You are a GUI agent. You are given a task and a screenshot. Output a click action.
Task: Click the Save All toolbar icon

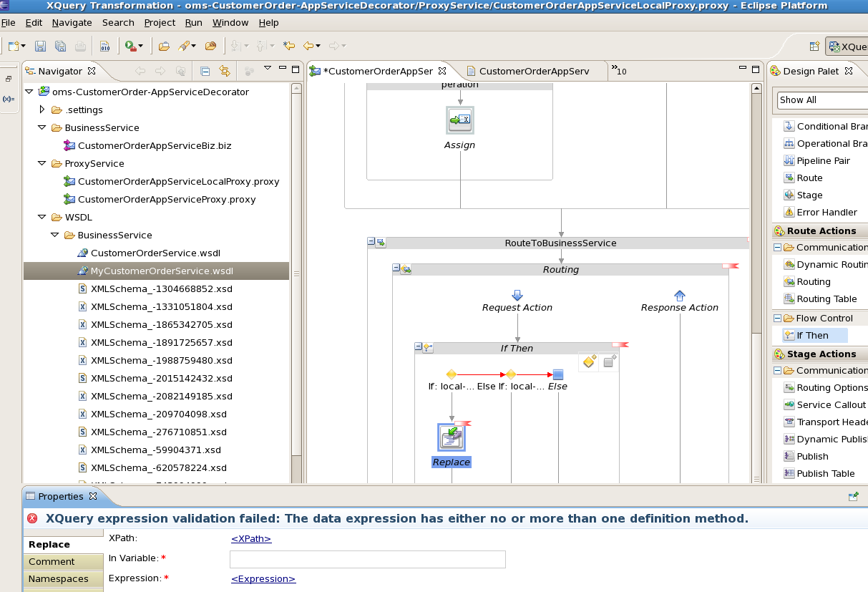click(x=60, y=46)
